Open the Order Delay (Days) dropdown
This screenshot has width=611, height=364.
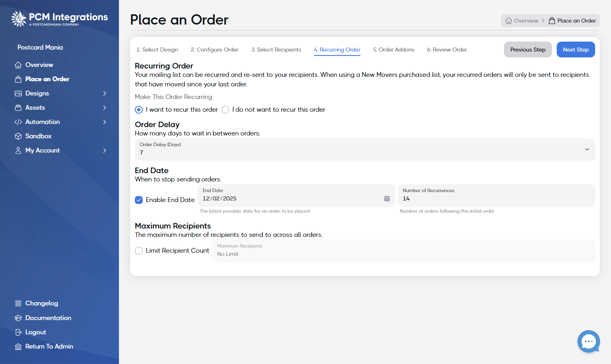[x=365, y=149]
